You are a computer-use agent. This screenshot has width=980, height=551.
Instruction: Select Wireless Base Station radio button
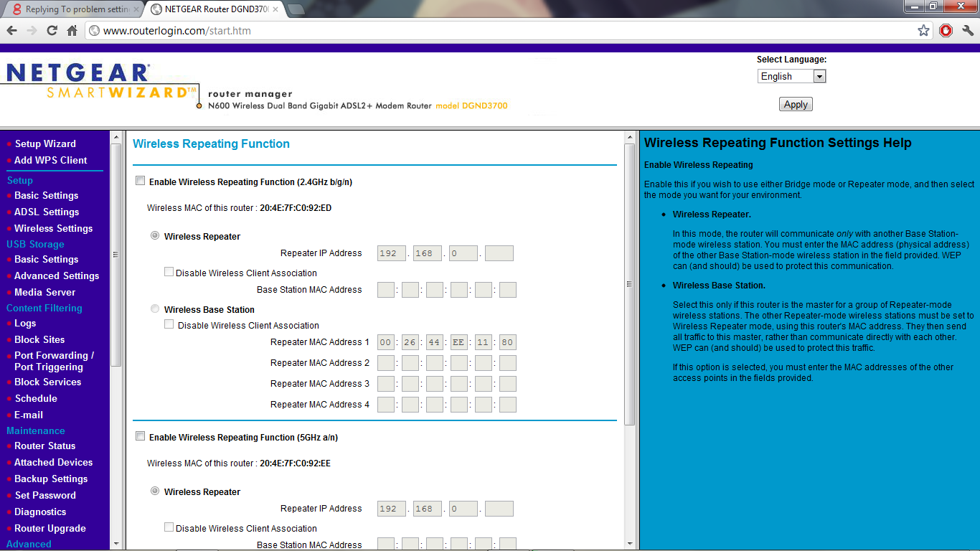(x=155, y=309)
